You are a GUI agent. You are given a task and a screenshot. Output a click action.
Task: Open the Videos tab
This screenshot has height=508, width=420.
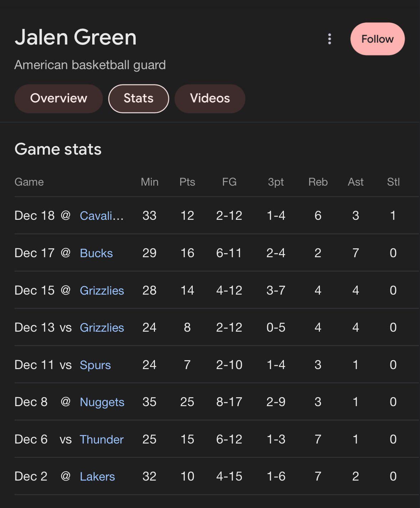pos(210,98)
